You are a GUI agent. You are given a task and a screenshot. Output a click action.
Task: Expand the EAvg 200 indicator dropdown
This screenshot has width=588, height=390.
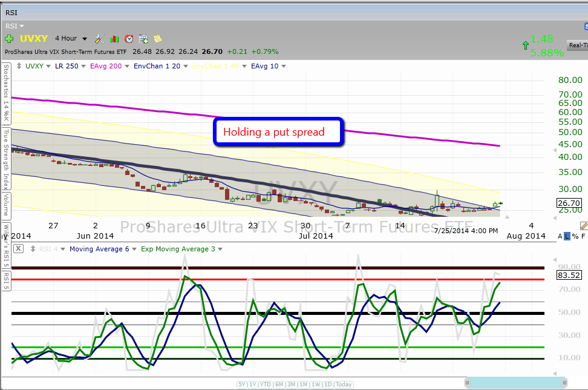click(106, 66)
